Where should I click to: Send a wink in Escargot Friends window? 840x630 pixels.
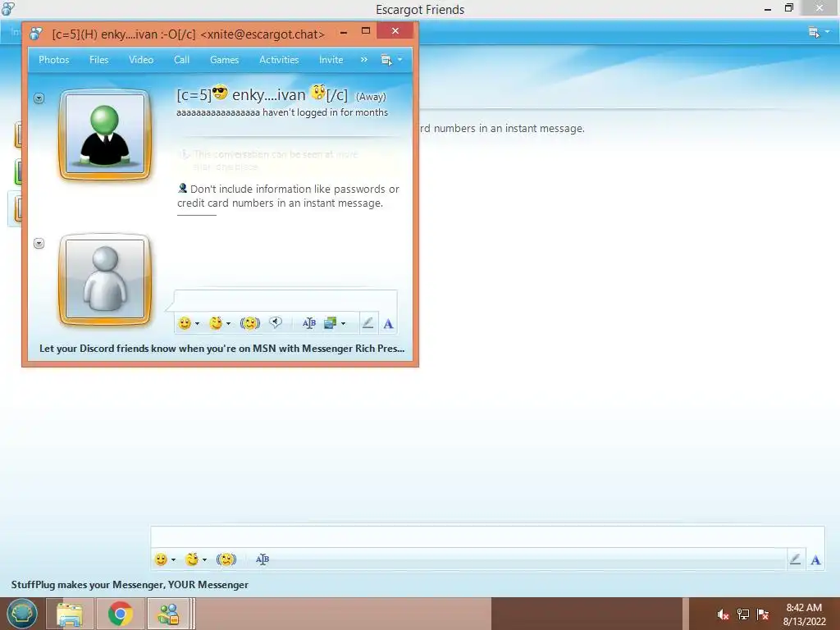pyautogui.click(x=192, y=559)
